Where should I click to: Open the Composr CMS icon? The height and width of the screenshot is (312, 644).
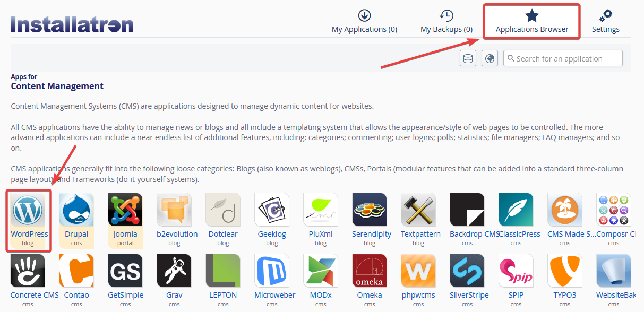point(614,210)
